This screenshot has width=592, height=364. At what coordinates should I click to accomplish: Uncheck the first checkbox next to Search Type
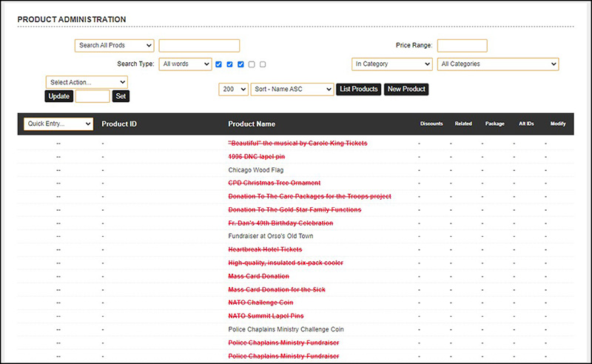(219, 64)
